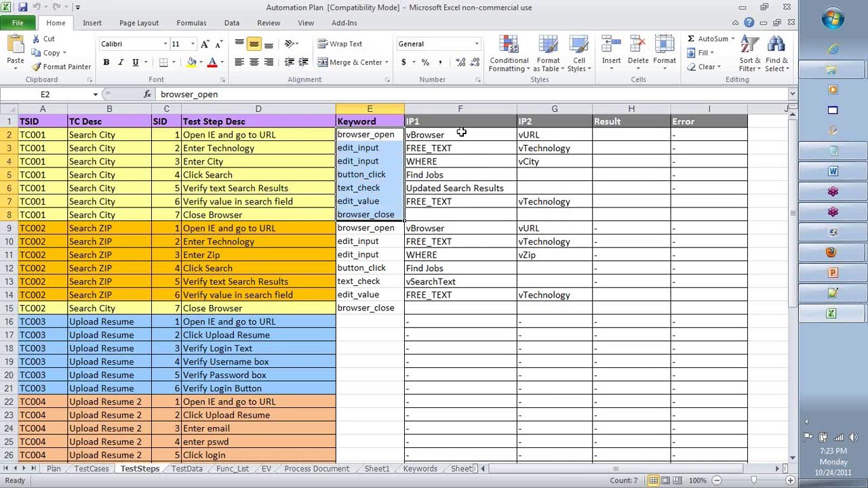This screenshot has width=868, height=488.
Task: Click the formula bar with browser_open
Action: 473,94
